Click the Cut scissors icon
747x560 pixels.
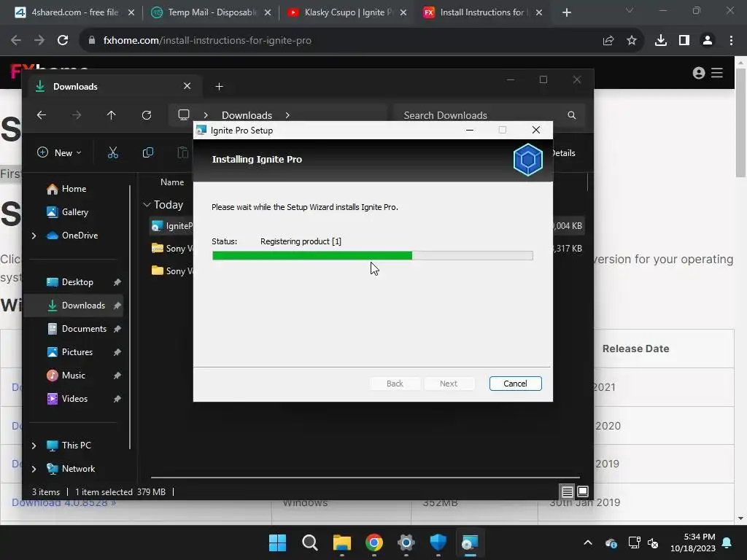click(112, 153)
